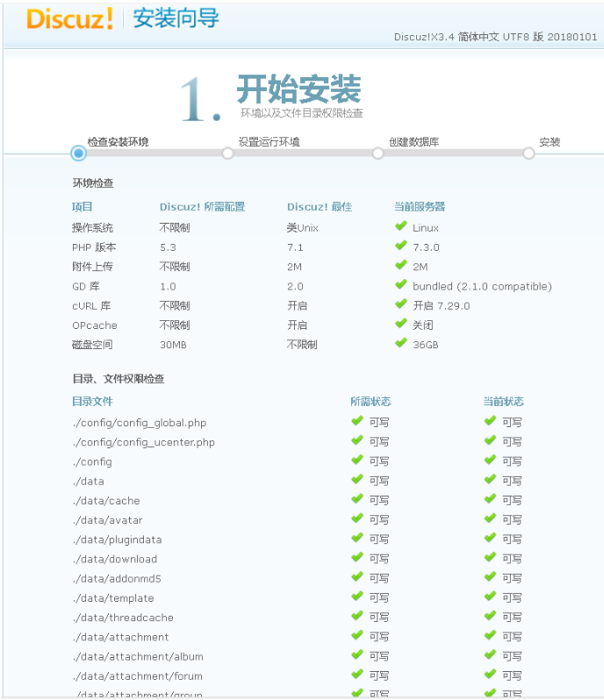Click current-status checkmark for ./data/attachment/forum
Screen dimensions: 604x700
(x=491, y=674)
